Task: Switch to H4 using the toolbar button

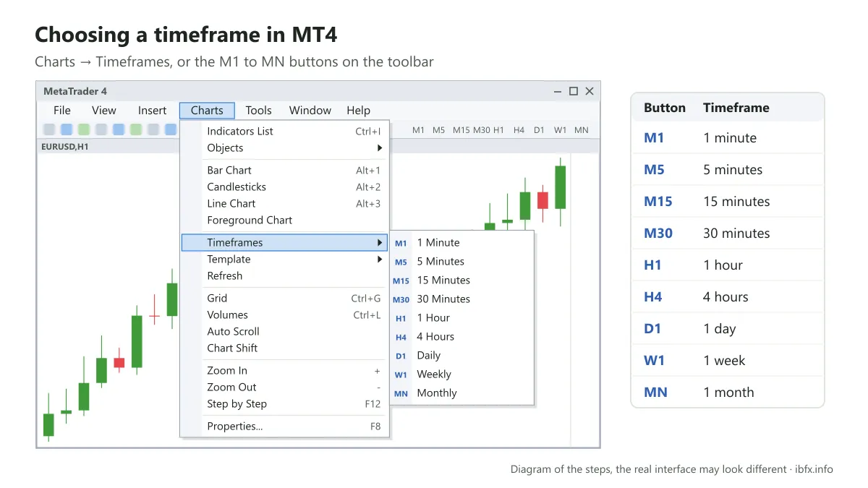Action: point(519,130)
